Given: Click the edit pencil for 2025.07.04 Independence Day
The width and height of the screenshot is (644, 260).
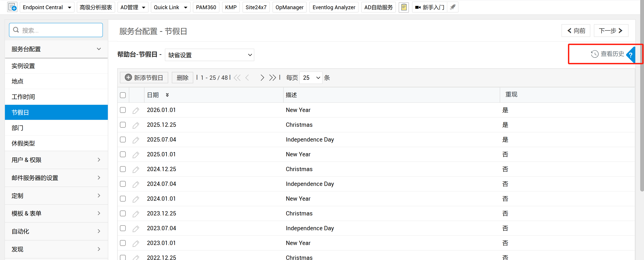Looking at the screenshot, I should click(x=136, y=140).
